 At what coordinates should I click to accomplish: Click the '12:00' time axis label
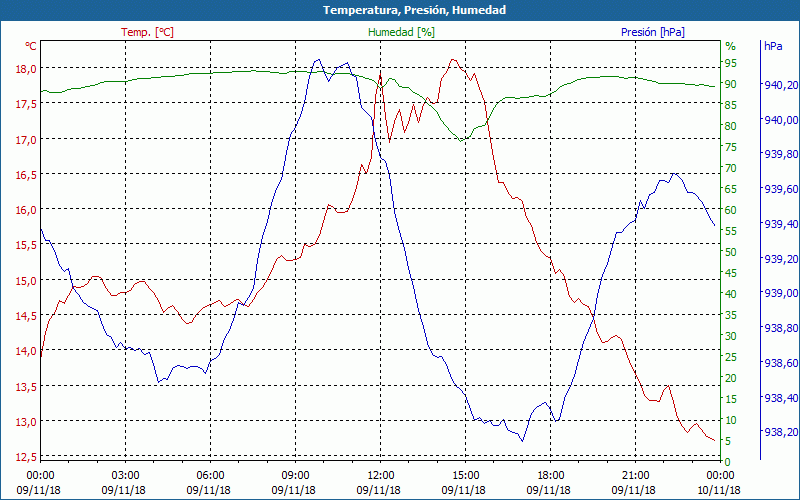380,476
